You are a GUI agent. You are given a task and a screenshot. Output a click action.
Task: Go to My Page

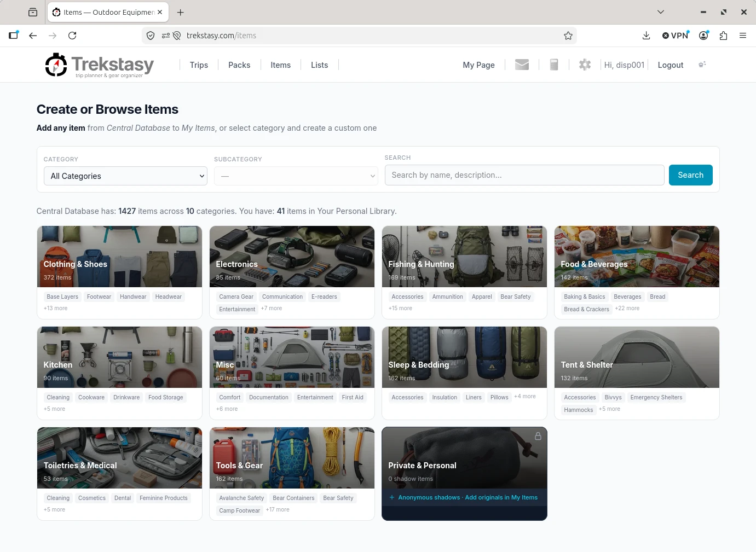pos(479,65)
